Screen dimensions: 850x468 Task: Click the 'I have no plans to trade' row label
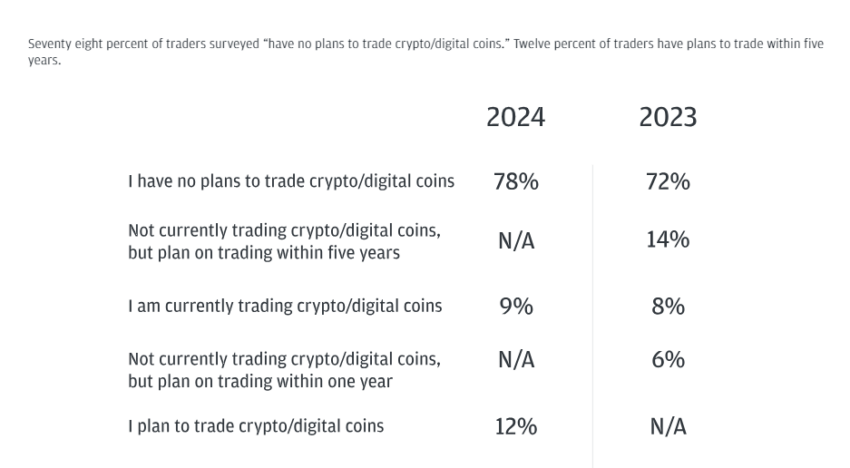[x=291, y=181]
